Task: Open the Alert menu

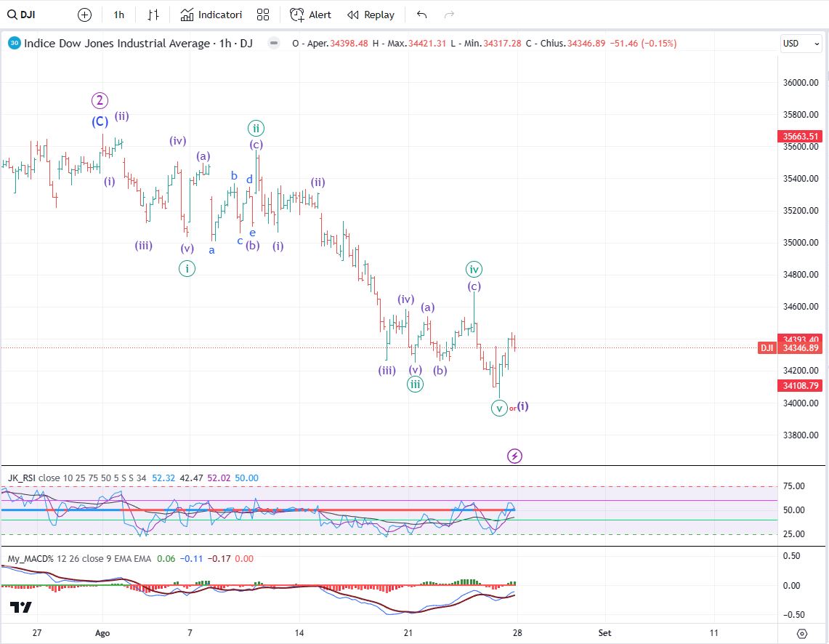Action: pyautogui.click(x=310, y=15)
